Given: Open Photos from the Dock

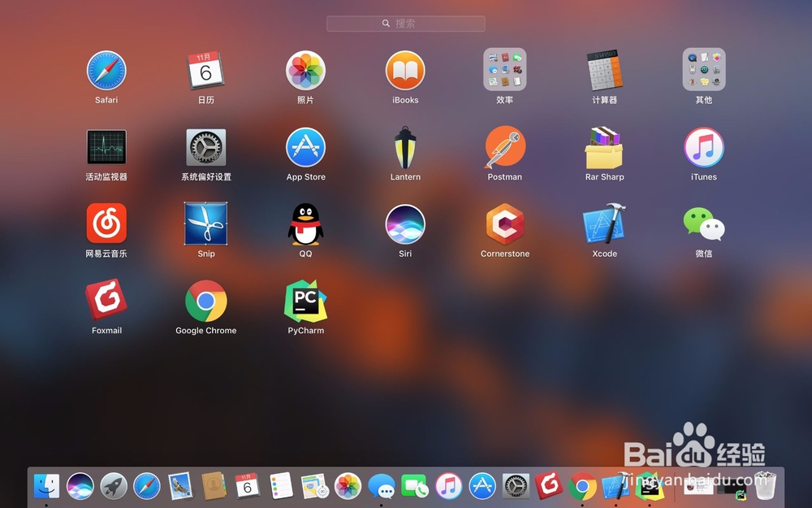Looking at the screenshot, I should [348, 486].
